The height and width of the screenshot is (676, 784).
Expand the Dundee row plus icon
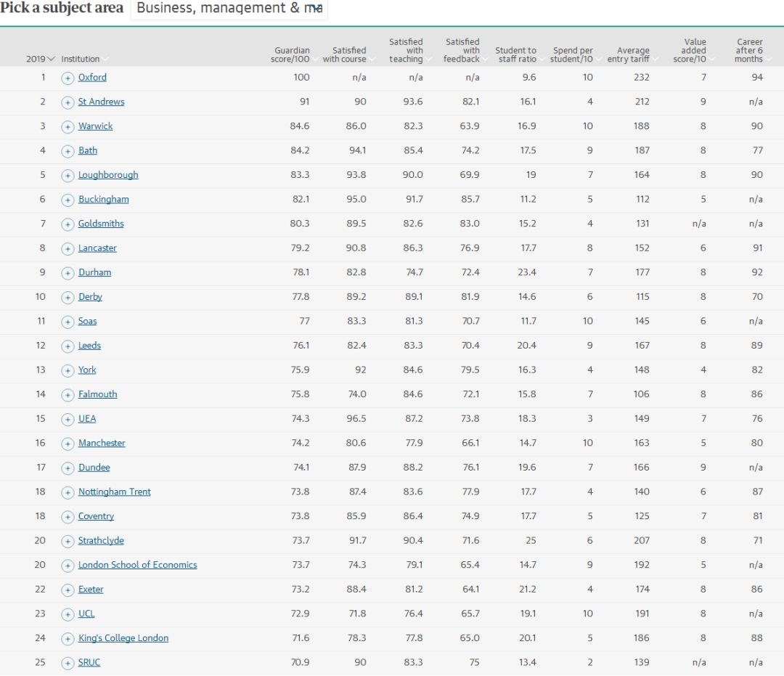68,468
